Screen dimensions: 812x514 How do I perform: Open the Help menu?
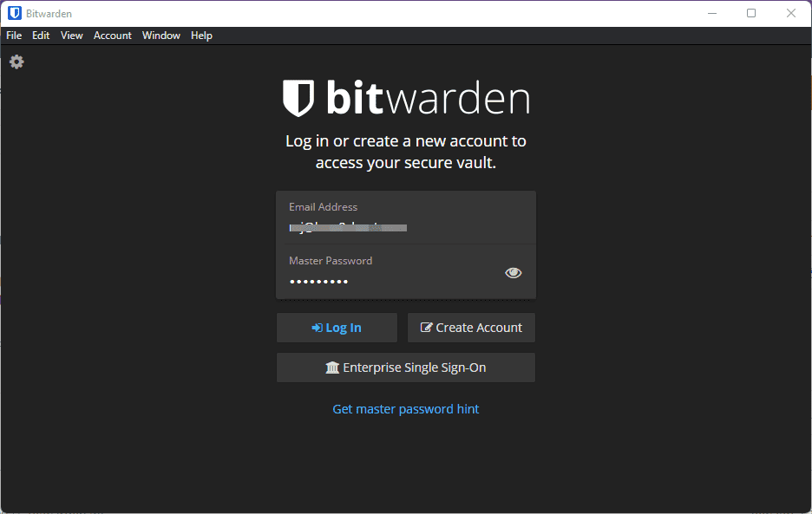click(201, 36)
